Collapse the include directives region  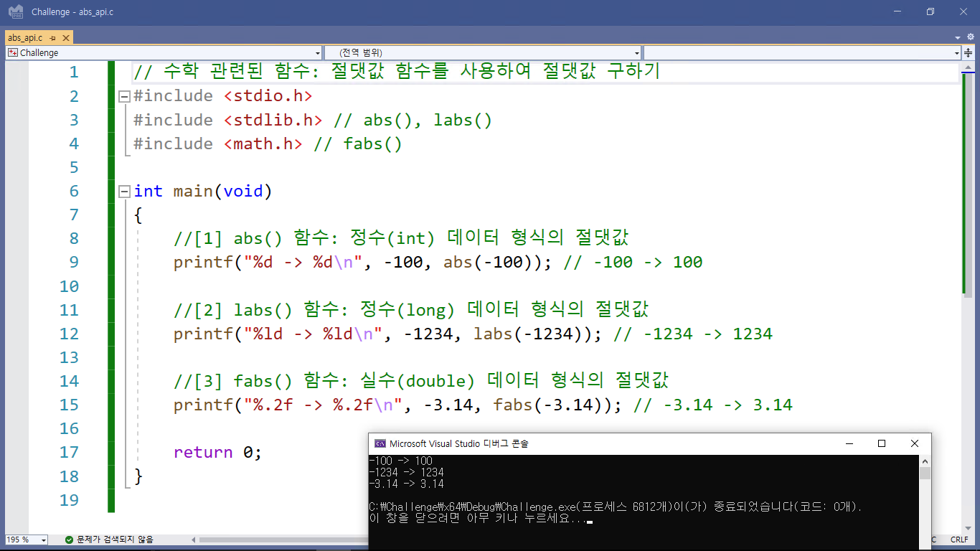click(x=123, y=95)
